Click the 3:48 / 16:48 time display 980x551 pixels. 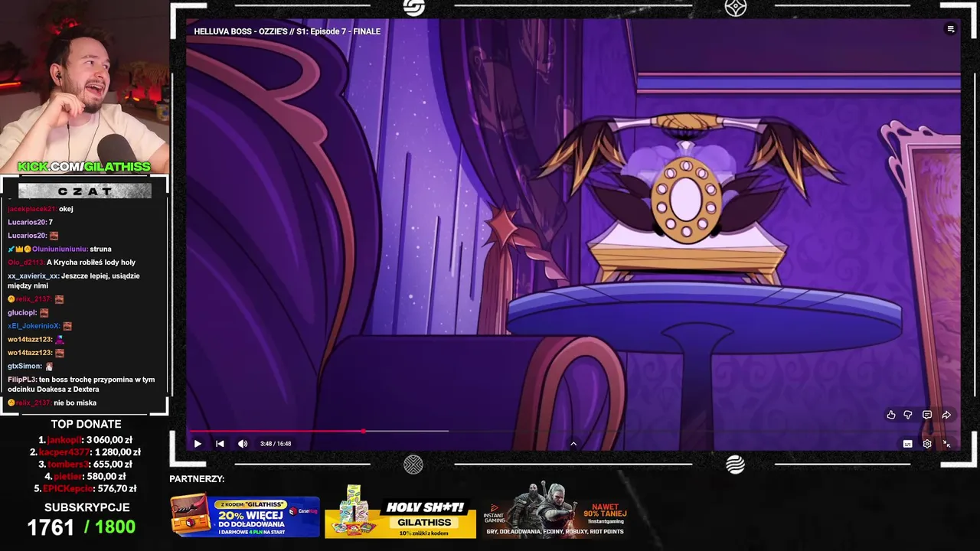pos(276,444)
